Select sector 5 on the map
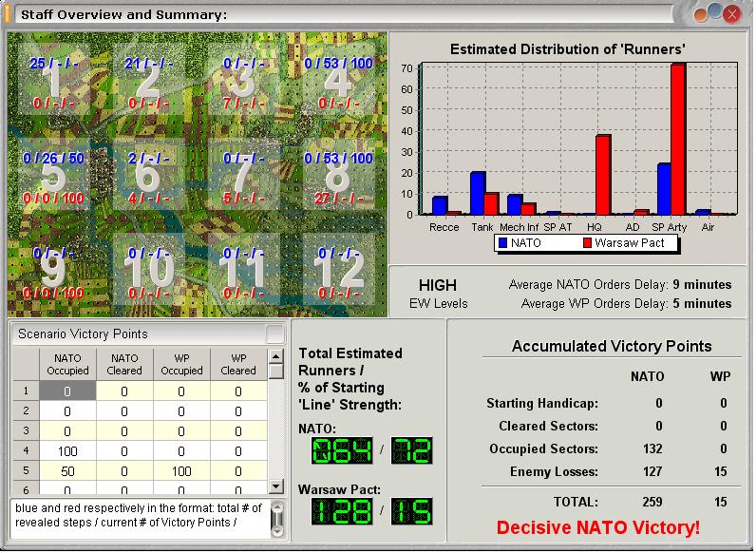 (x=53, y=175)
